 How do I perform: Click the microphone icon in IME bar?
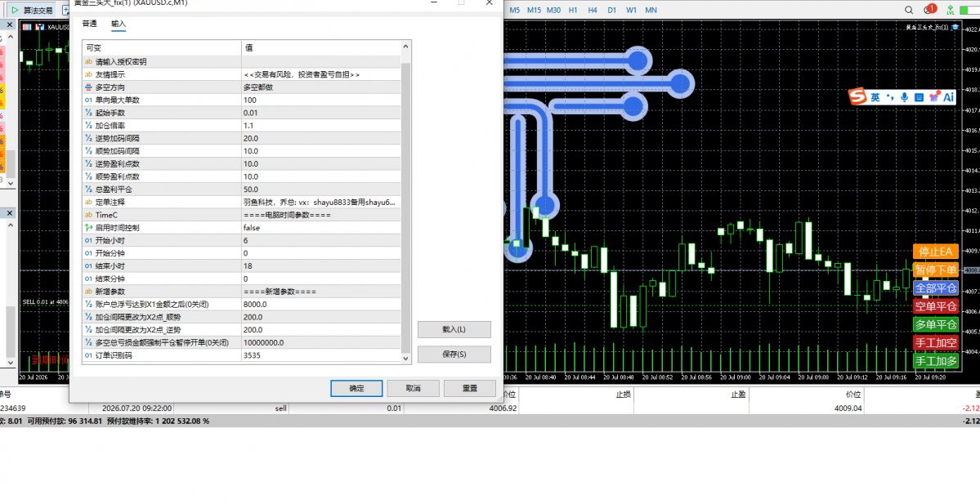pos(904,97)
